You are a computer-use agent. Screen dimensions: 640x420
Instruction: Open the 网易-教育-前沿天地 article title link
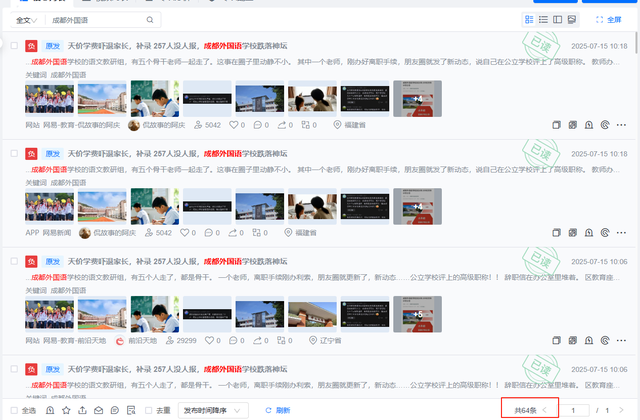pyautogui.click(x=177, y=261)
